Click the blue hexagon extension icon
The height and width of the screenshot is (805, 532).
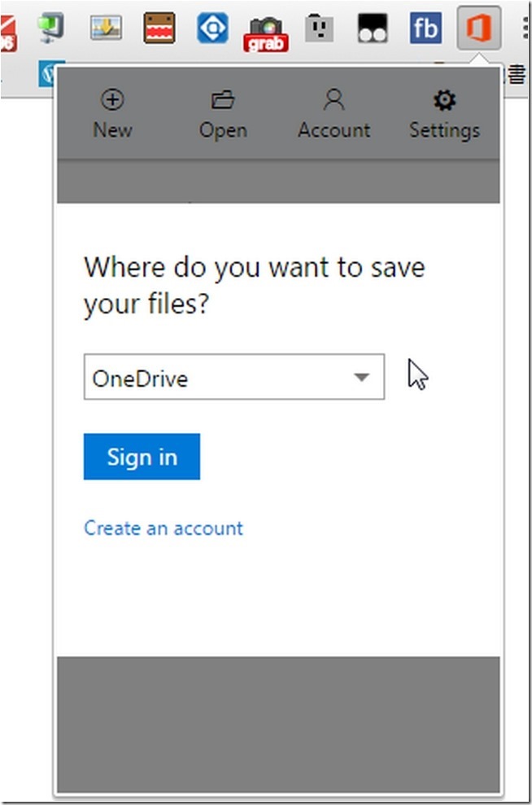(212, 28)
